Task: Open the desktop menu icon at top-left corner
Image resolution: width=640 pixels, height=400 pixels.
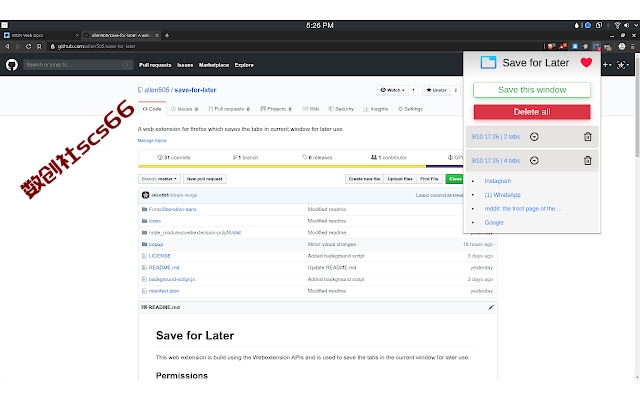Action: [x=4, y=25]
